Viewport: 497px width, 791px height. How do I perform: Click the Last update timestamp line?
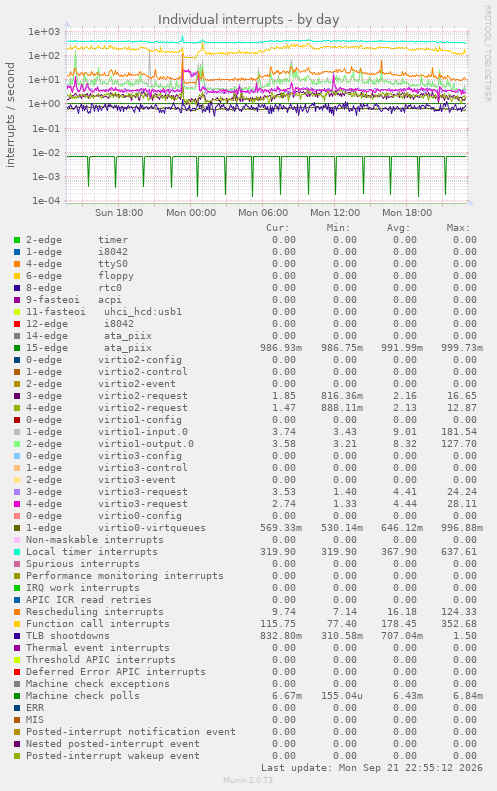(x=372, y=768)
